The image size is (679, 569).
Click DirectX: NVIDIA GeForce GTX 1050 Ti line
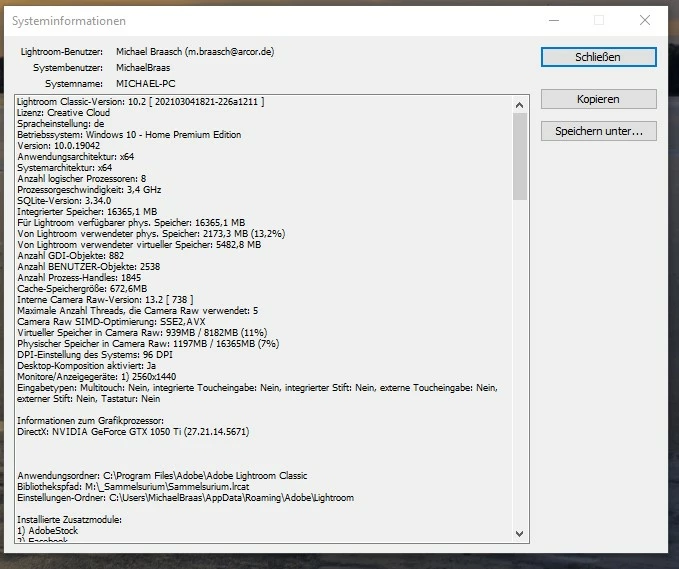pos(133,432)
